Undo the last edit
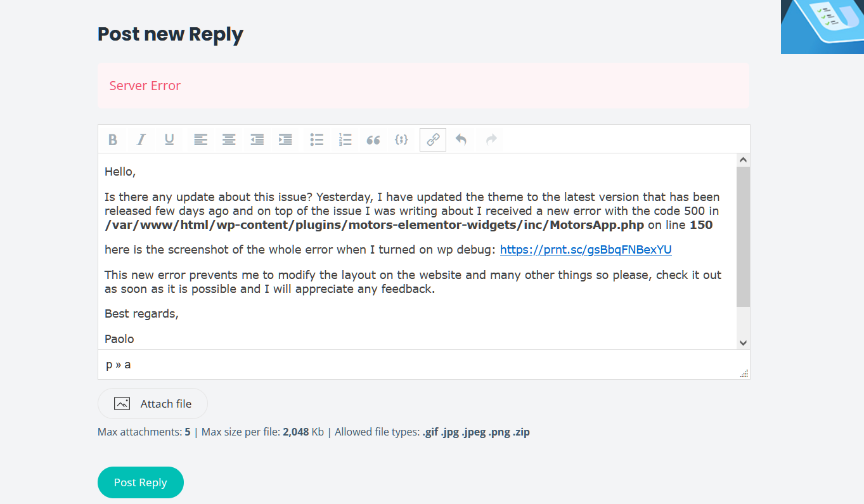 tap(461, 140)
